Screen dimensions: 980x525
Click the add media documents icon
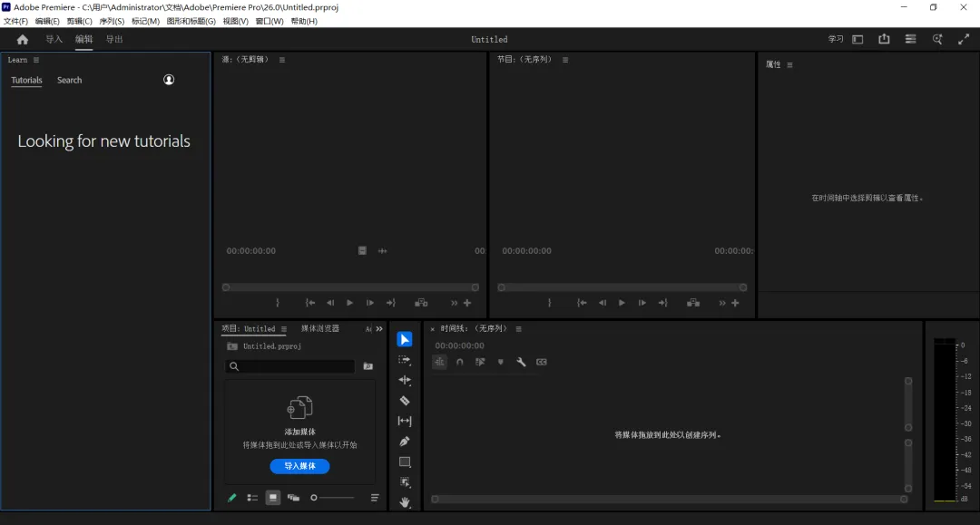coord(299,408)
